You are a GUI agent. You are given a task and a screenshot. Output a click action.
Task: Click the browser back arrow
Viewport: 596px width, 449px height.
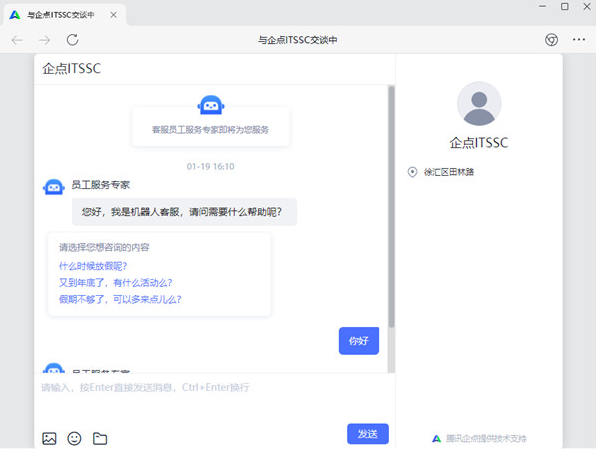17,40
